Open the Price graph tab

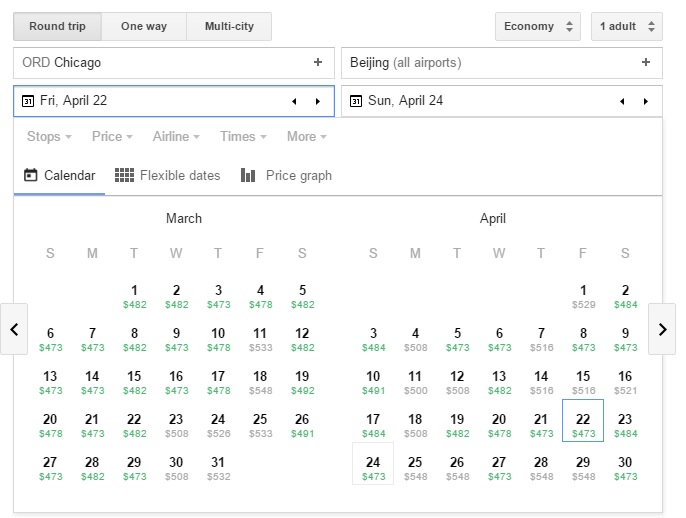pyautogui.click(x=286, y=175)
